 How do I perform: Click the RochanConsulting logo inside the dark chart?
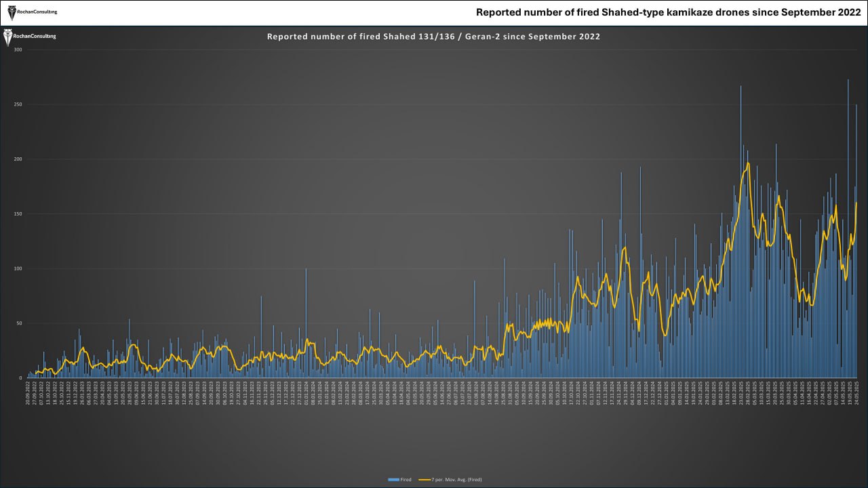click(30, 37)
